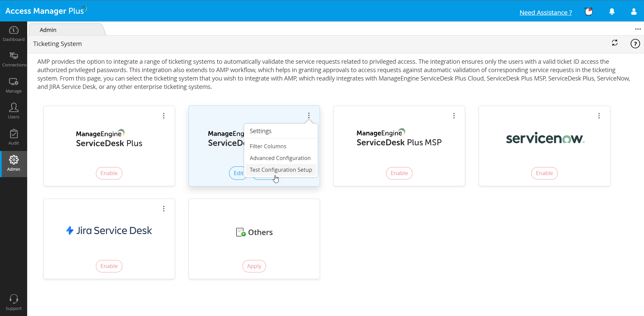Image resolution: width=644 pixels, height=316 pixels.
Task: Open the more options ellipsis near top right
Action: (638, 29)
